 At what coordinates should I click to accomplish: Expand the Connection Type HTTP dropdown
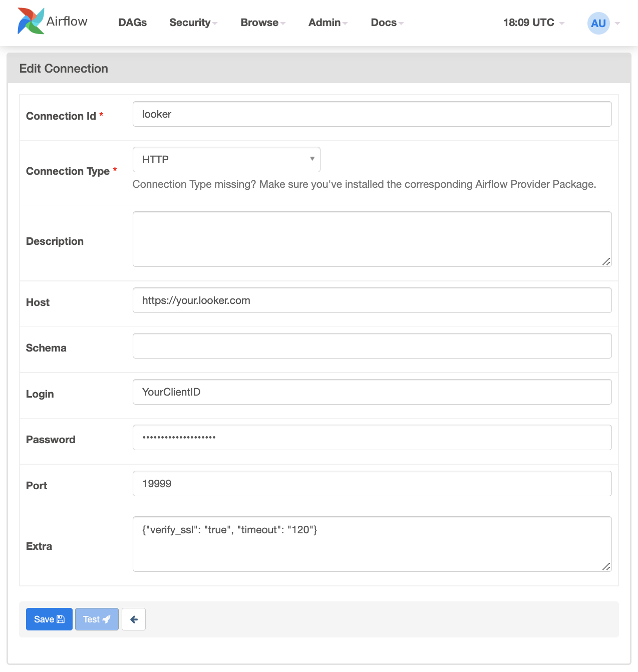[226, 159]
